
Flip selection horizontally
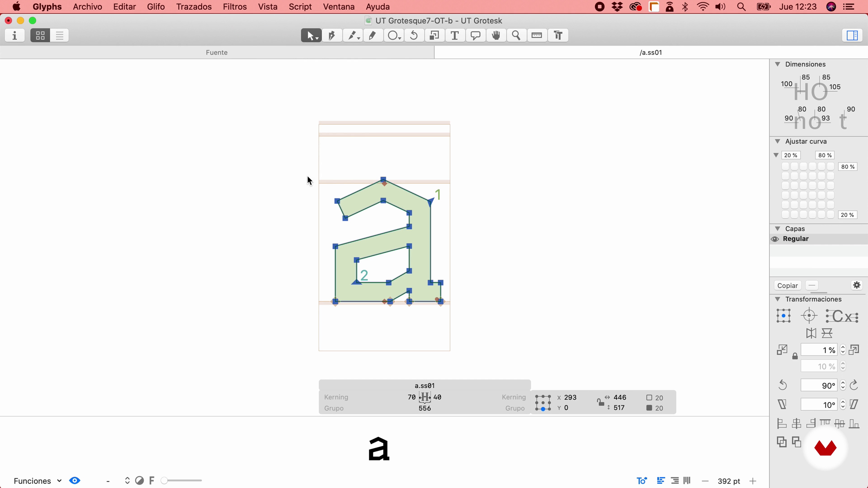[811, 333]
